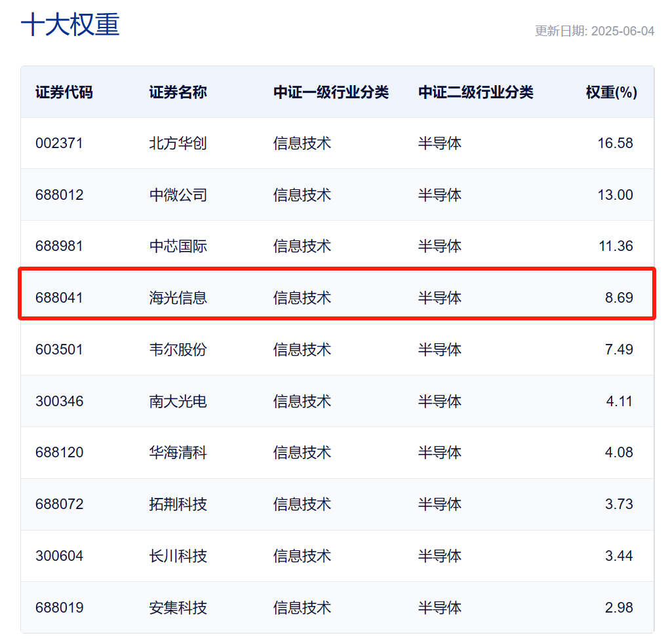Viewport: 668px width, 644px height.
Task: Click 信息技术 in the 拓荆科技 row
Action: point(302,504)
